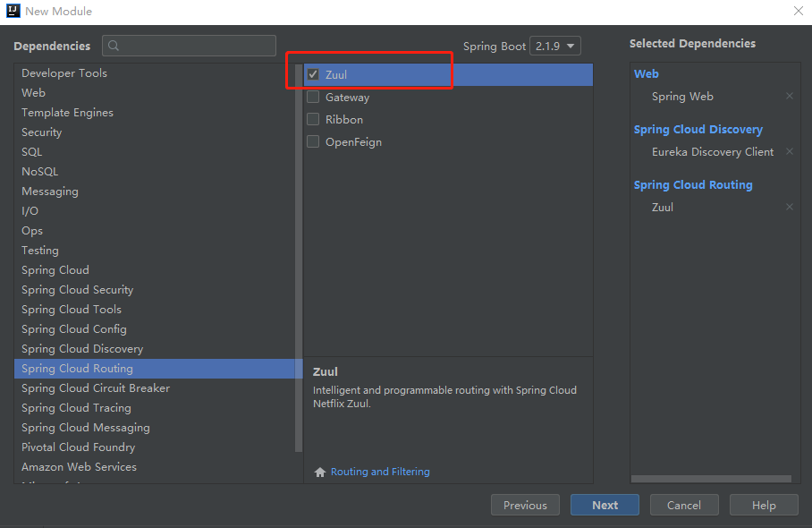Select the SQL category
The height and width of the screenshot is (528, 812).
32,152
